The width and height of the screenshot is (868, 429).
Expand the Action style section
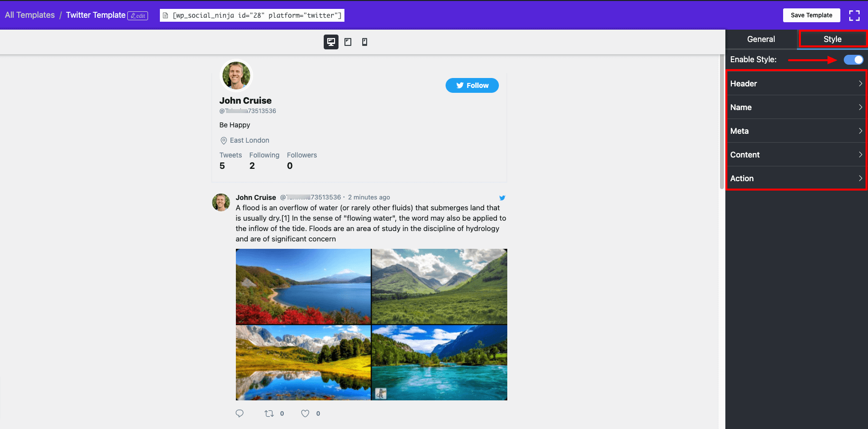(x=796, y=178)
